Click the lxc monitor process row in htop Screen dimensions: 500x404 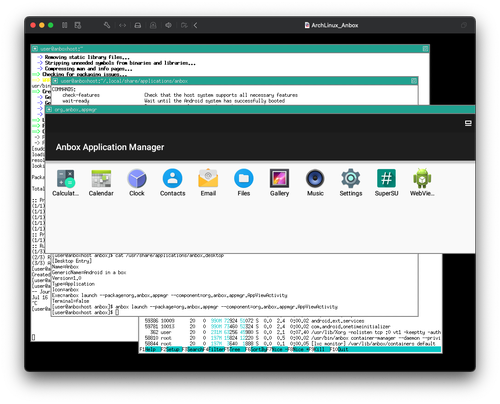click(x=290, y=344)
